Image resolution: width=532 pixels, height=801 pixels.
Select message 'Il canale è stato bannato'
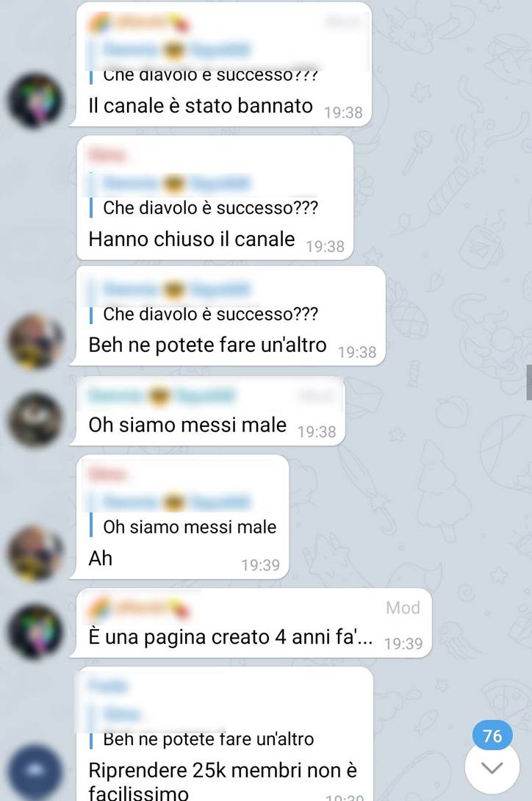point(201,107)
